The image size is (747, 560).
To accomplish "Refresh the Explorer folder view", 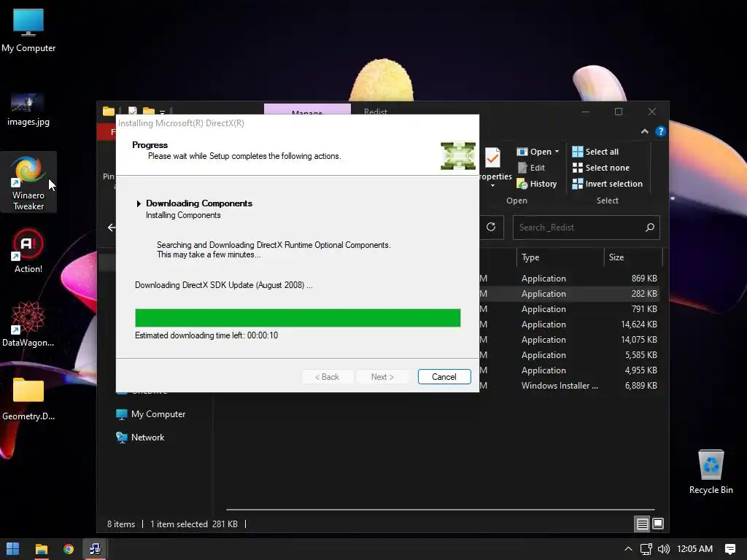I will coord(491,227).
